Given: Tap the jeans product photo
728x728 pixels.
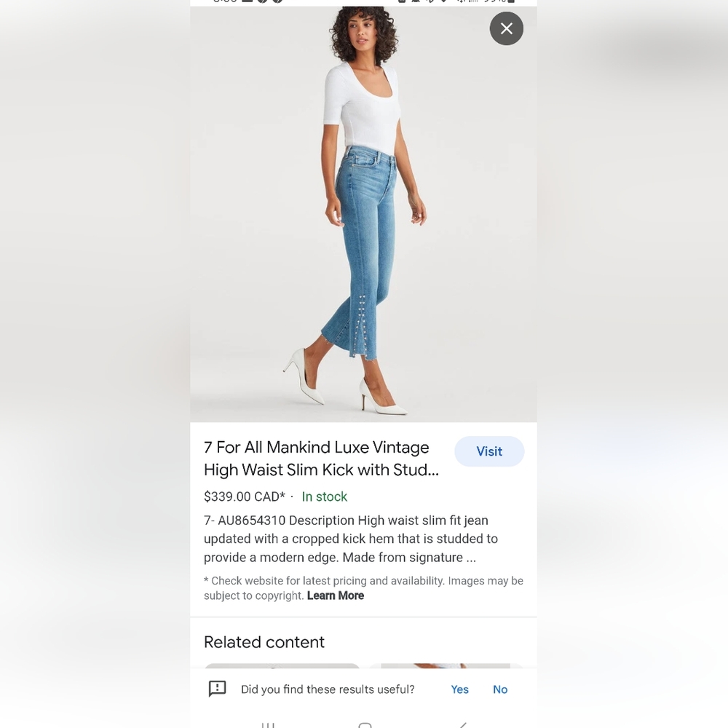Looking at the screenshot, I should point(363,214).
